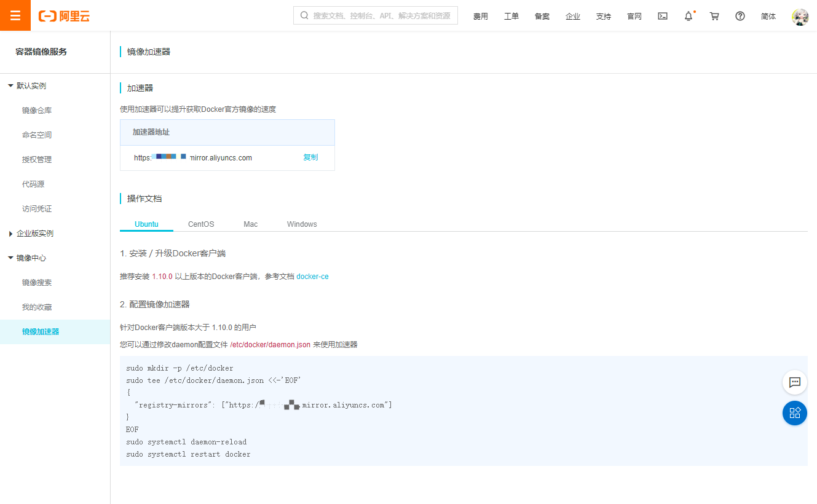Viewport: 817px width, 504px height.
Task: Click the Alibaba Cloud logo
Action: [x=64, y=17]
